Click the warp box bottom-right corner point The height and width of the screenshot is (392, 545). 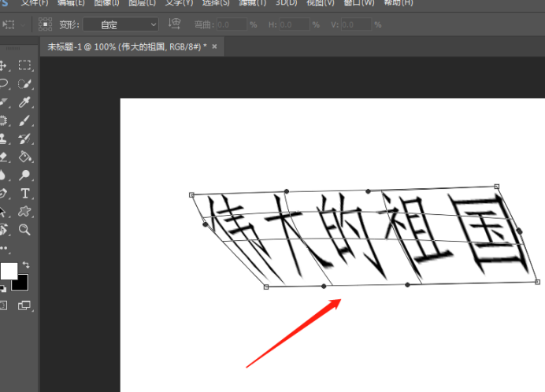pyautogui.click(x=537, y=282)
